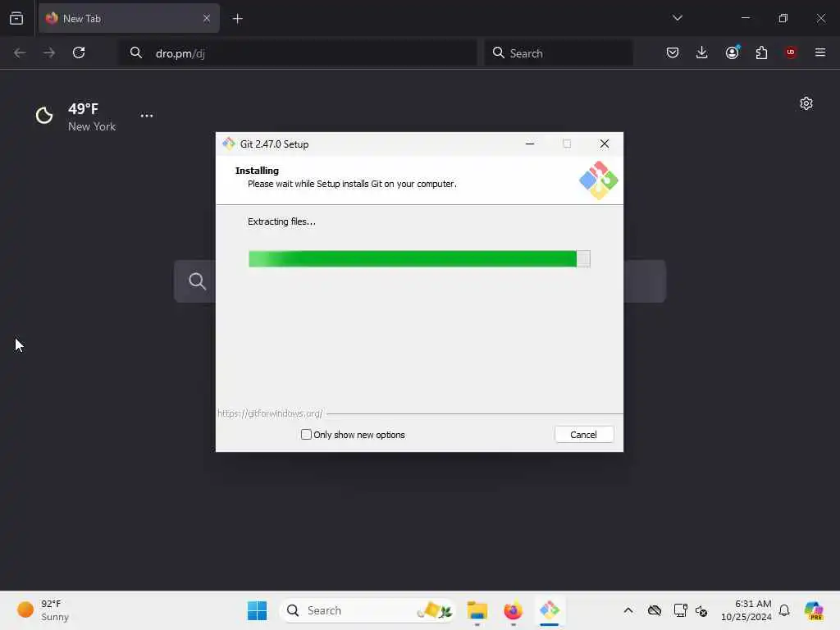Open a new tab with the plus button

tap(237, 19)
